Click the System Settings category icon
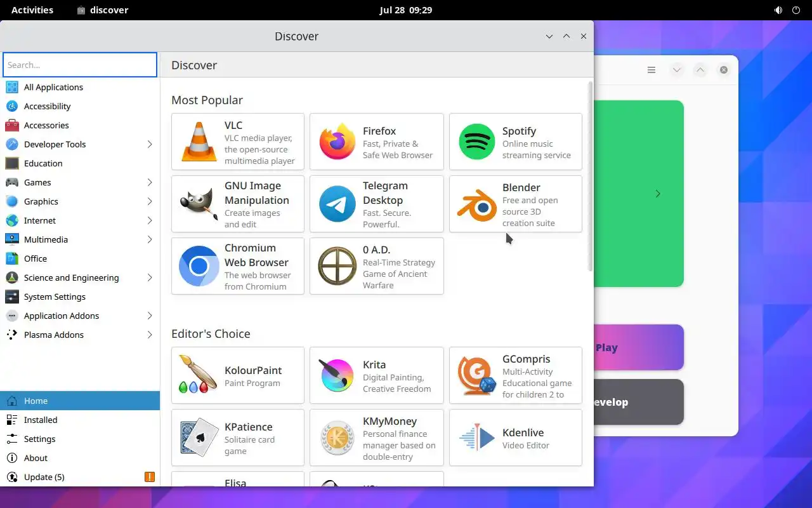 [12, 297]
